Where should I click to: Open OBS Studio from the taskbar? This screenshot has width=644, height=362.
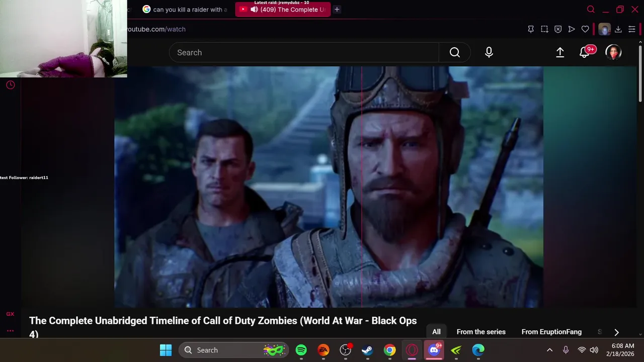(346, 350)
